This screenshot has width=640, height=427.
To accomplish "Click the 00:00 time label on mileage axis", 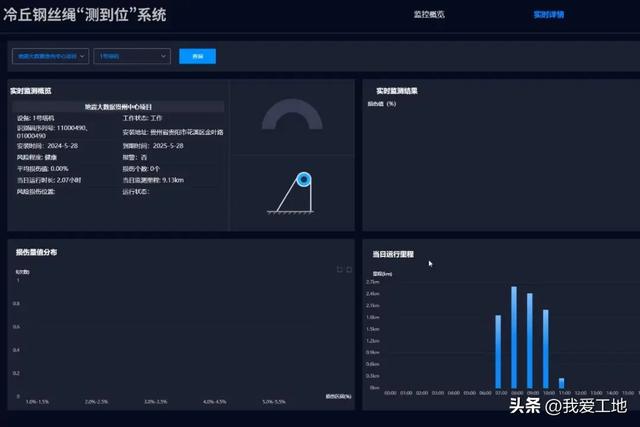I will pos(390,393).
